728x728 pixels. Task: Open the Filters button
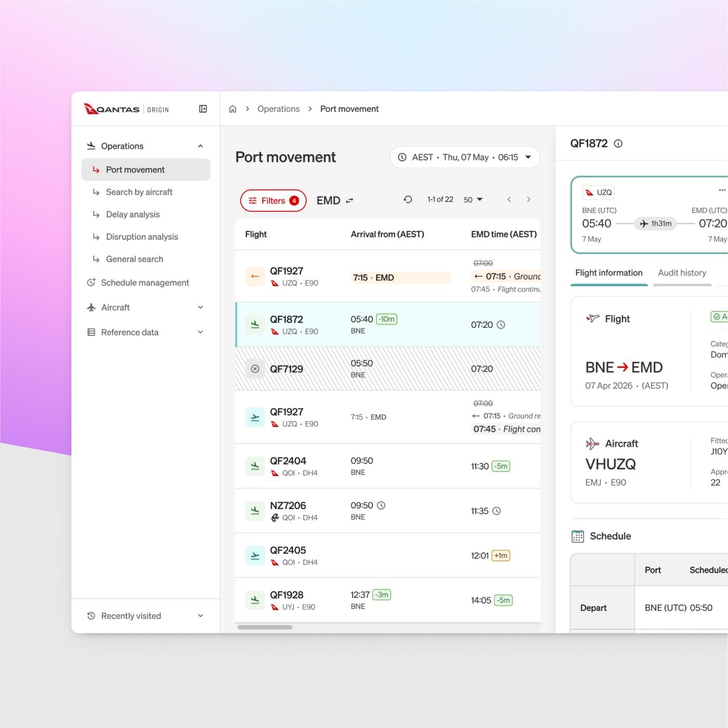pos(273,200)
